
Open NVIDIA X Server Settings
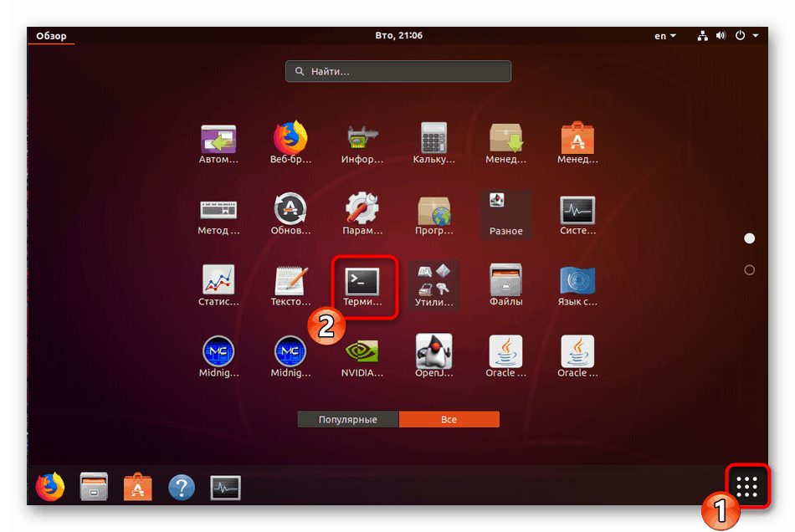pos(362,350)
